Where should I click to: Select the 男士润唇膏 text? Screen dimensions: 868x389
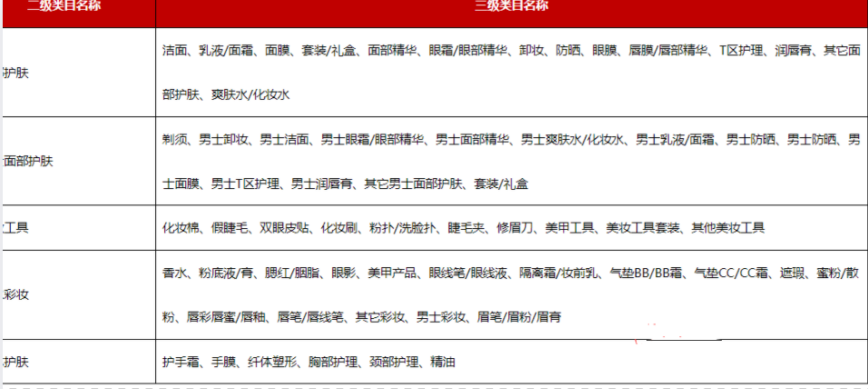tap(321, 184)
